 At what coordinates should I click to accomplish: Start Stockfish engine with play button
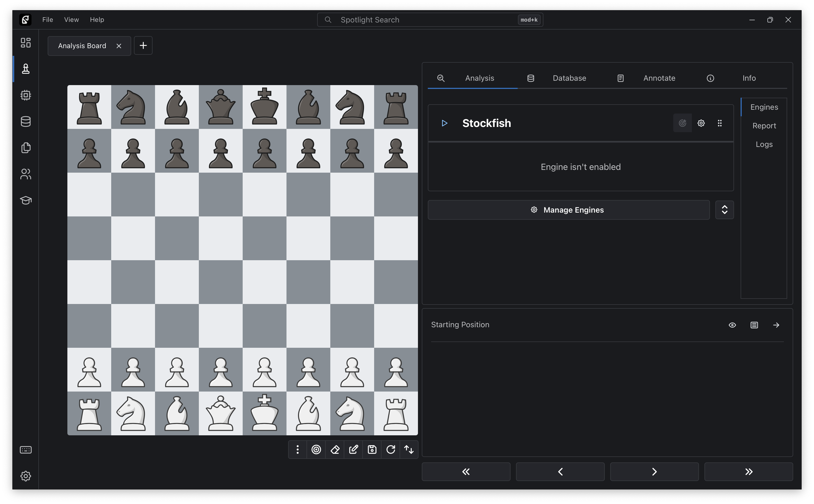click(444, 123)
